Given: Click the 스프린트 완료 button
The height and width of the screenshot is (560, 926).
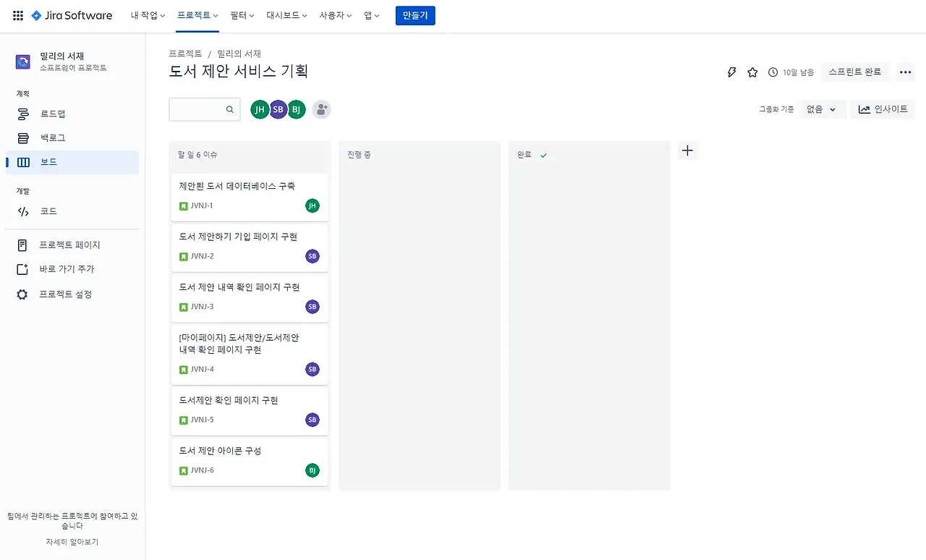Looking at the screenshot, I should point(855,72).
